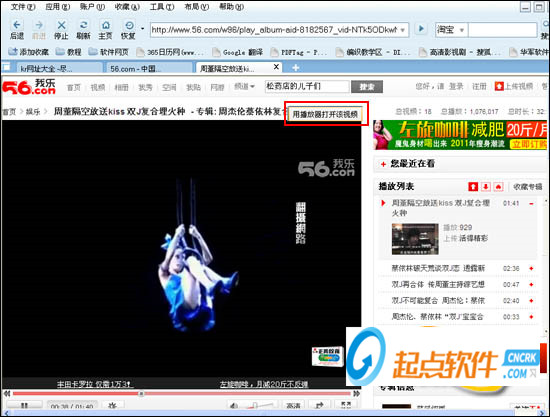
Task: Click the video progress bar slider handle
Action: click(x=141, y=394)
